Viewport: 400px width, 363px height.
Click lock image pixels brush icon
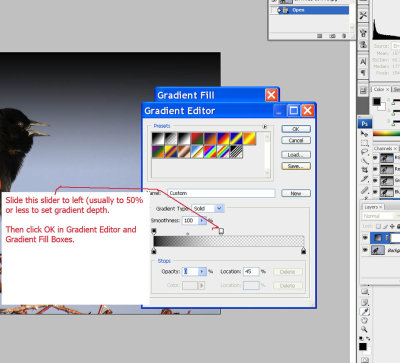[385, 226]
